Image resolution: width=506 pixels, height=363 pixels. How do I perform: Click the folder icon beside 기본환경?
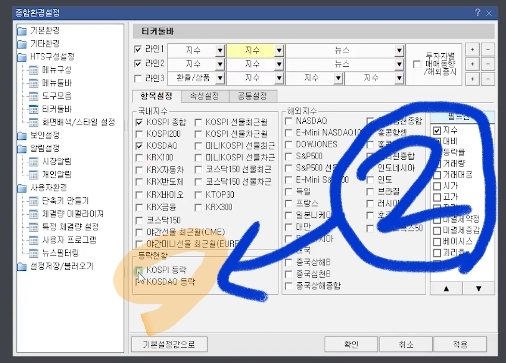coord(22,31)
